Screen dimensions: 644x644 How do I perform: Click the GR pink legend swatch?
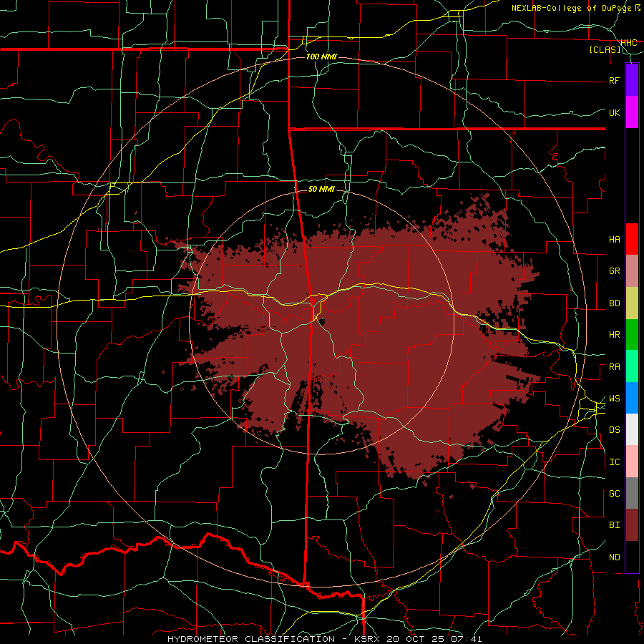tap(632, 271)
